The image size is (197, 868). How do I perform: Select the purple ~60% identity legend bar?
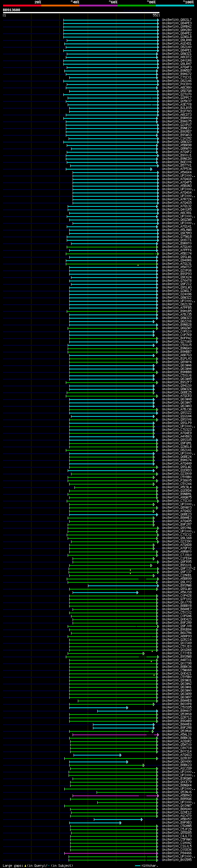(99, 6)
